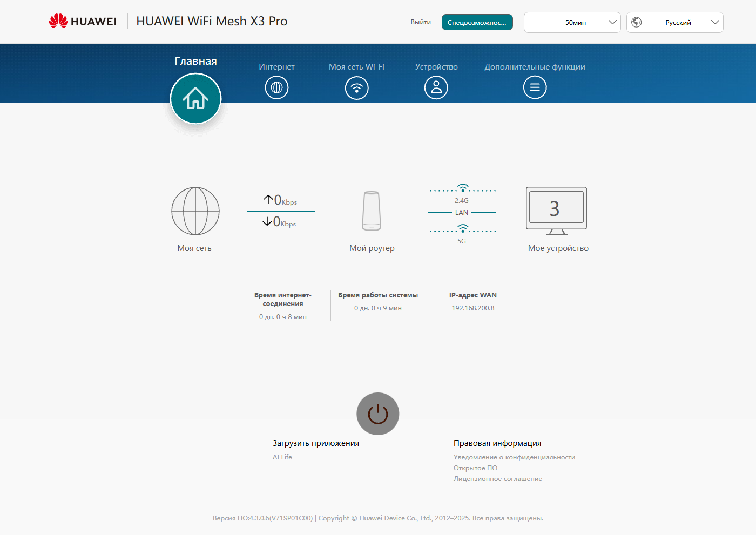
Task: Click the 0 дн. 0 ч 9 мин value
Action: [378, 308]
